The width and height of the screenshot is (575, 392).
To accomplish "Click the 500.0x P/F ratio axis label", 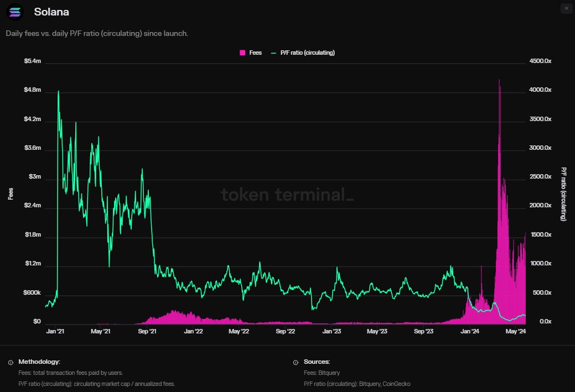I will (542, 292).
